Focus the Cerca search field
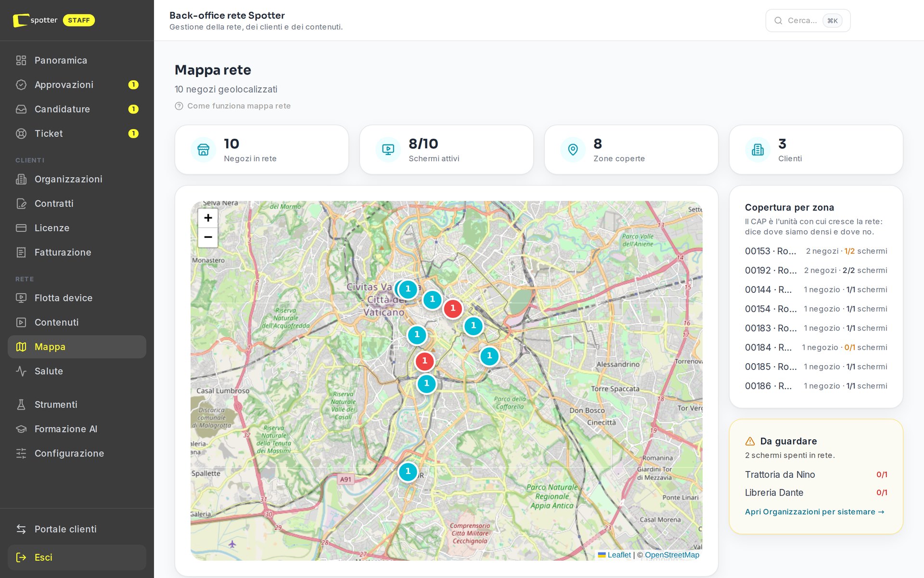Image resolution: width=924 pixels, height=578 pixels. 808,21
